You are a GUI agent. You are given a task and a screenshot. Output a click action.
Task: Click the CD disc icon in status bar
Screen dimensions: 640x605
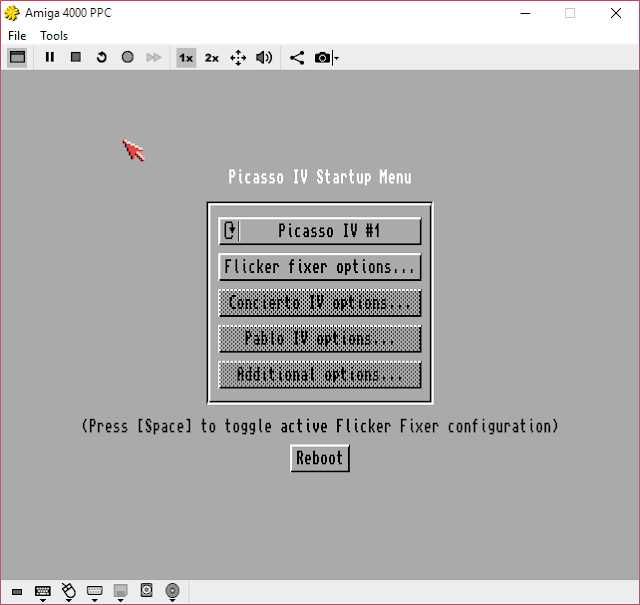tap(172, 590)
